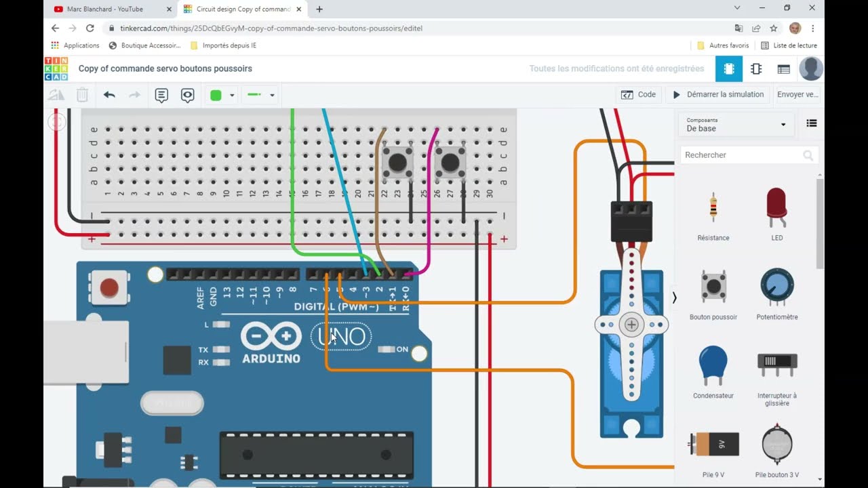Open the Code editor
868x488 pixels.
[x=639, y=95]
